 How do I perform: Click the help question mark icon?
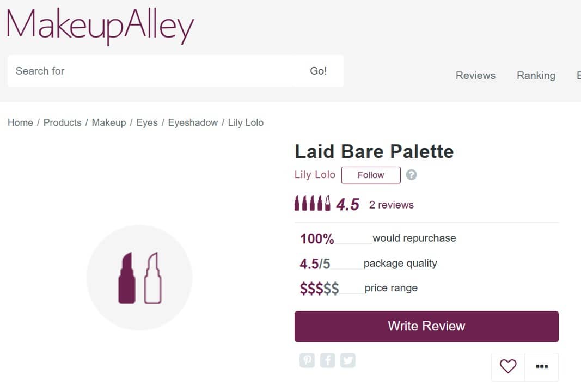(x=411, y=175)
